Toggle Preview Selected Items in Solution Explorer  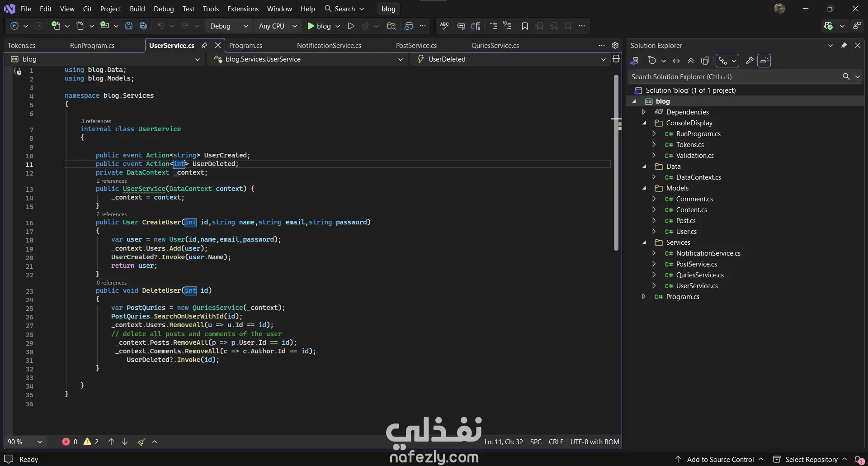(x=764, y=61)
